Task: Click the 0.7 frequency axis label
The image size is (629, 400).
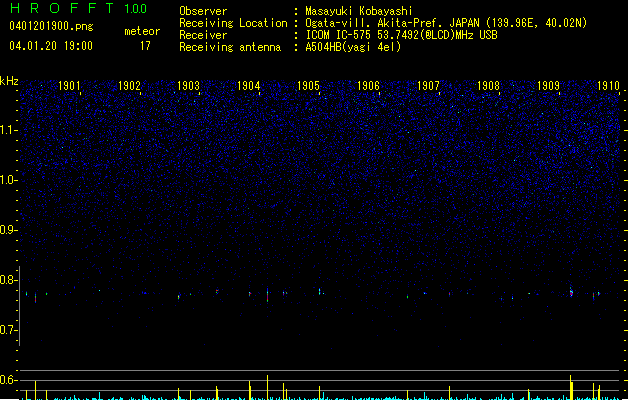Action: tap(8, 330)
